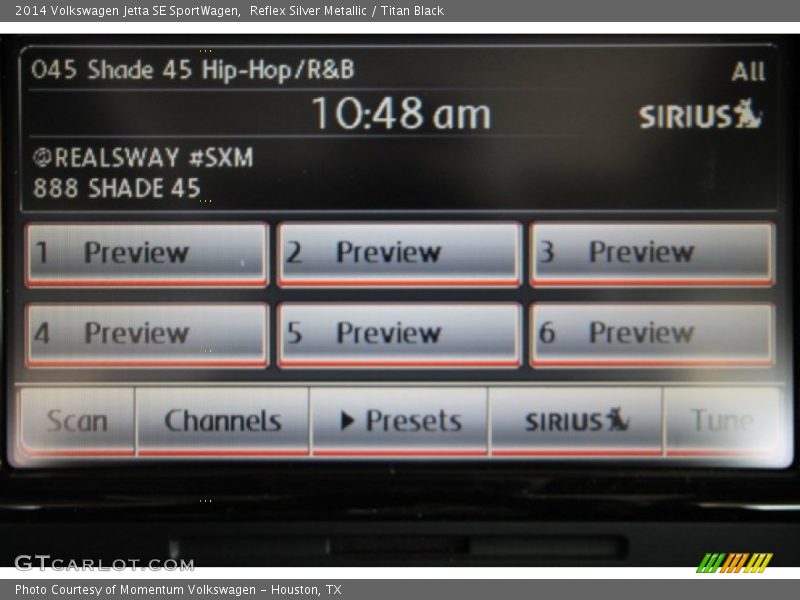Click the Photo Courtesy of Momentum Volkswagen caption

(178, 590)
